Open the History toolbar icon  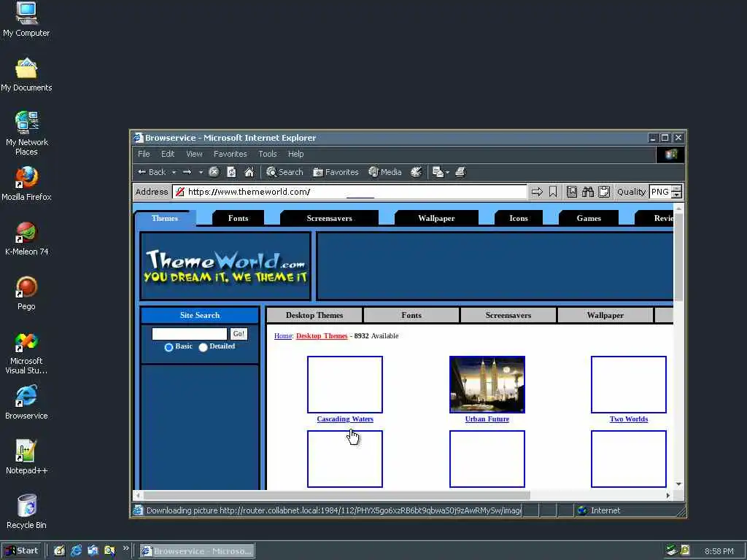[x=417, y=172]
